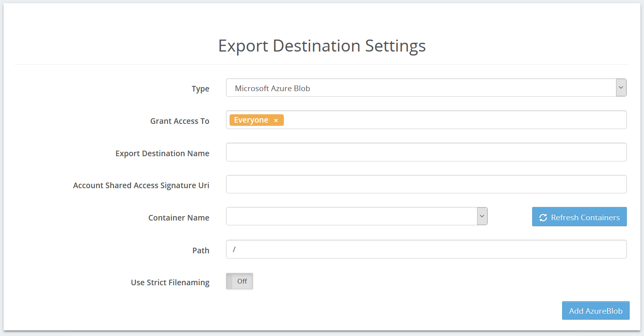Screen dimensions: 644x336
Task: Click the Type label
Action: pyautogui.click(x=200, y=89)
